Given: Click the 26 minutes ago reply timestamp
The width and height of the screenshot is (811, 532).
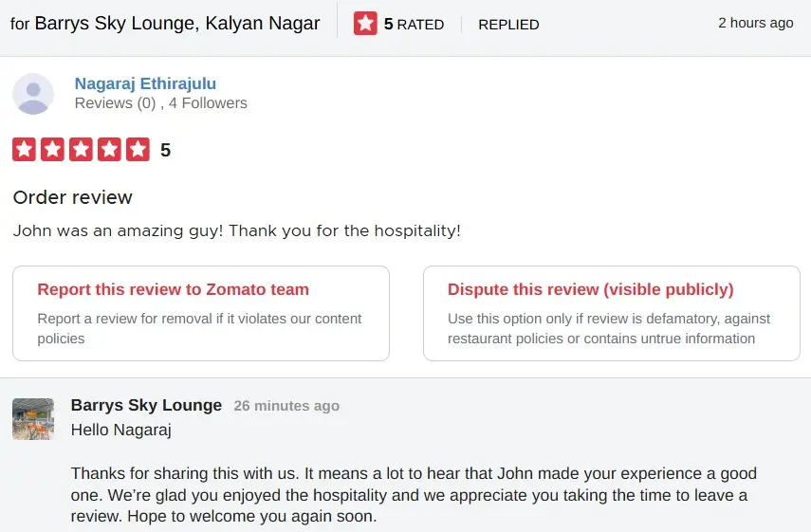Looking at the screenshot, I should point(286,406).
